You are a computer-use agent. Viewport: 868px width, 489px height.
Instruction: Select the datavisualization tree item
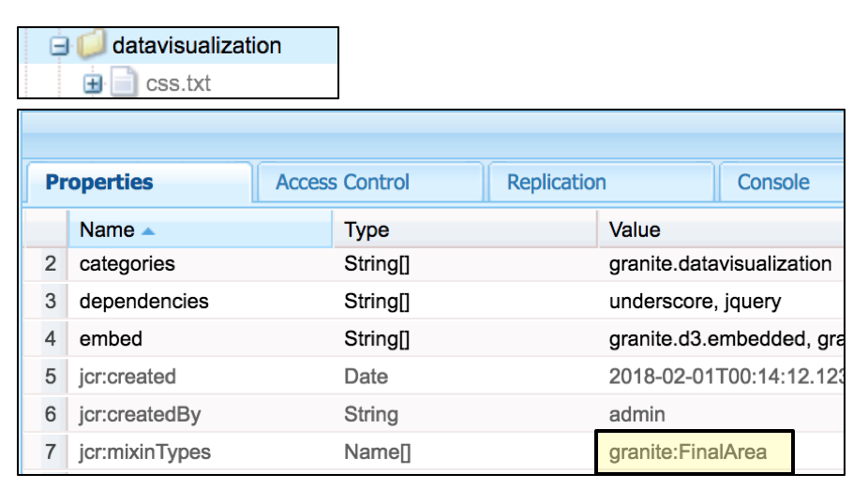click(x=196, y=45)
